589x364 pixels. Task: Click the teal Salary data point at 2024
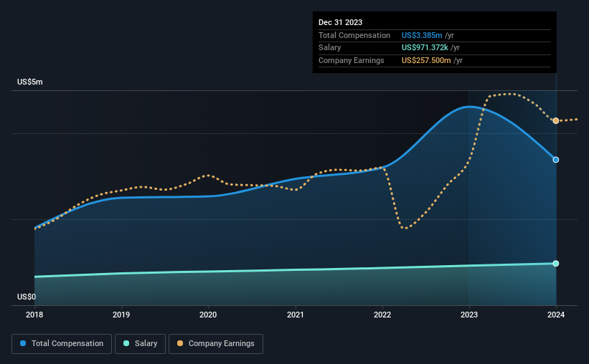tap(556, 264)
